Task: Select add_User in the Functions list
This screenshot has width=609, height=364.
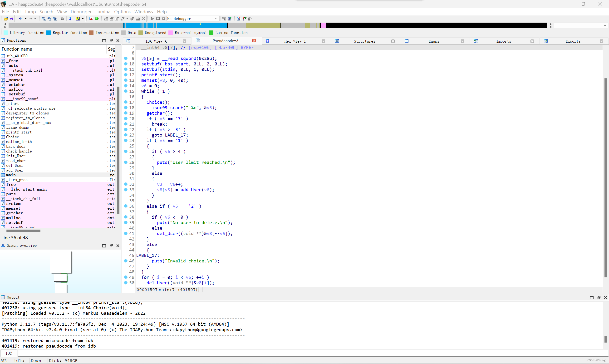Action: pyautogui.click(x=15, y=170)
